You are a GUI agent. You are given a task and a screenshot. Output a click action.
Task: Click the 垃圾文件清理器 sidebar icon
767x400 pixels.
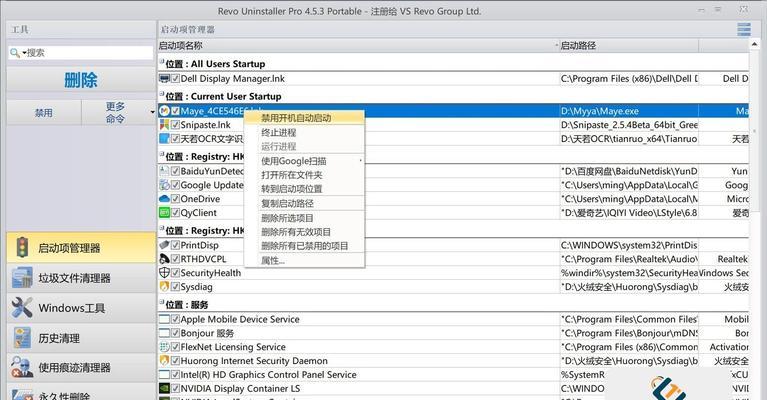(22, 278)
